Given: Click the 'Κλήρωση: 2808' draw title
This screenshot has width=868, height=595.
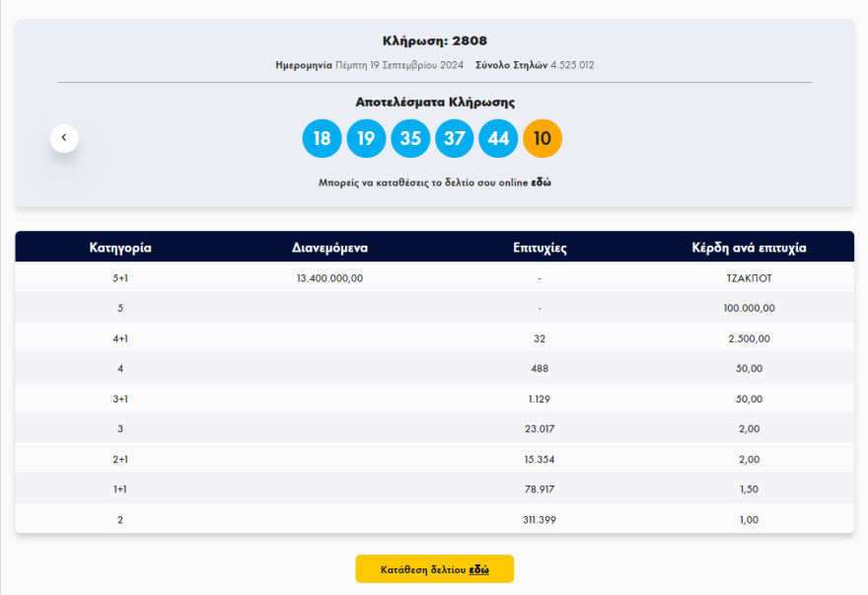Looking at the screenshot, I should click(x=434, y=40).
